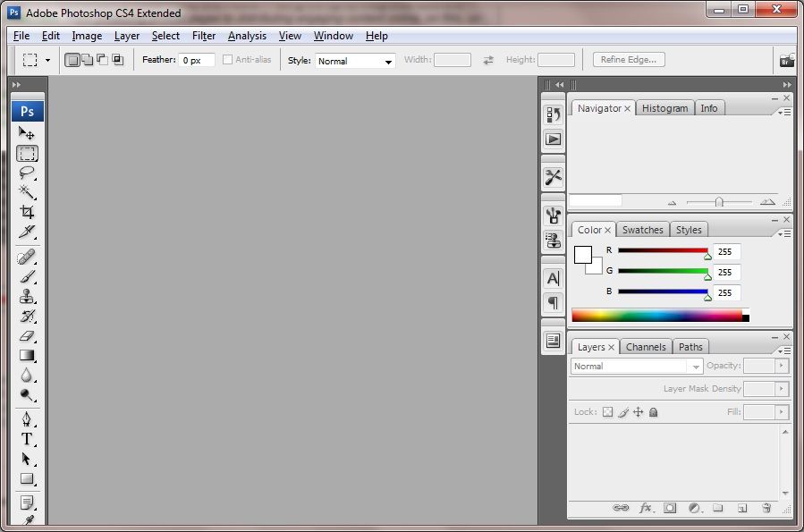Select the Type tool

(27, 439)
